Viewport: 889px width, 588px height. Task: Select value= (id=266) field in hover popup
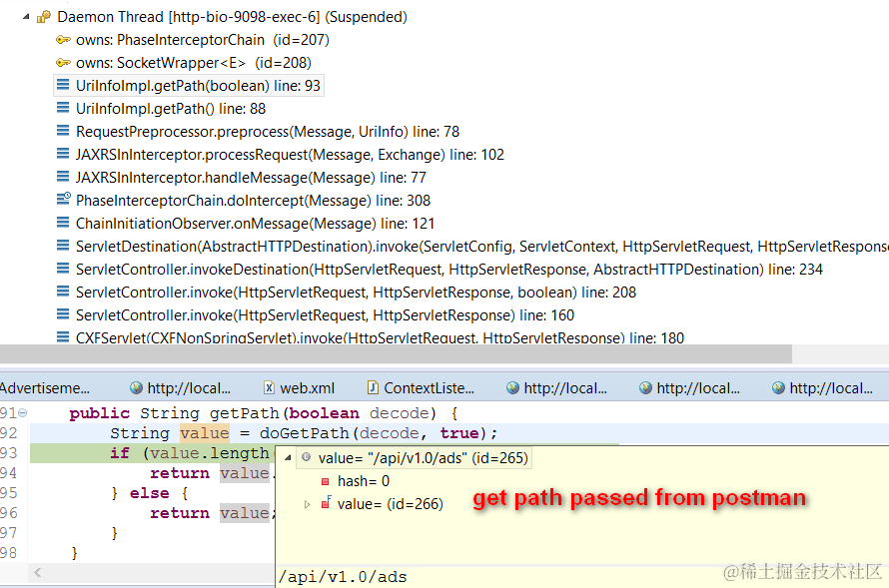coord(391,503)
